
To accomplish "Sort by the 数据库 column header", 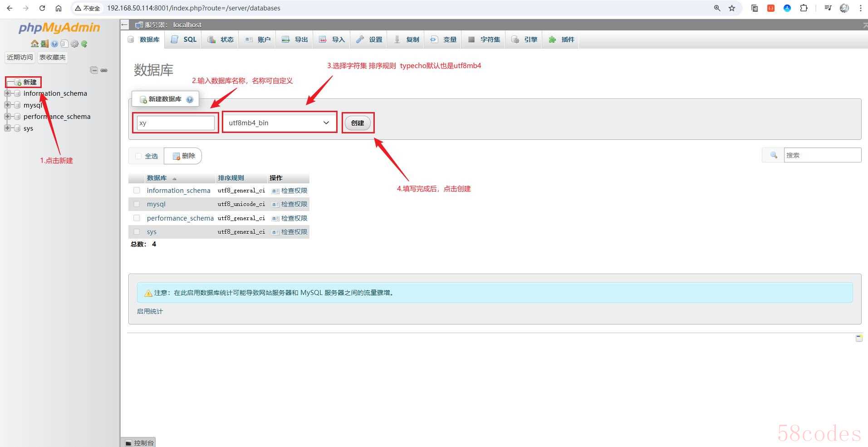I will coord(157,178).
